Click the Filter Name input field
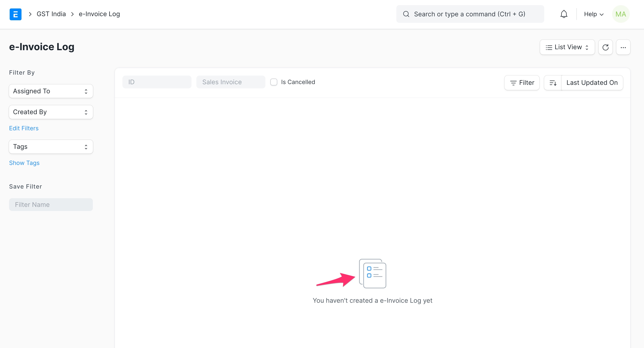The height and width of the screenshot is (348, 644). click(51, 205)
